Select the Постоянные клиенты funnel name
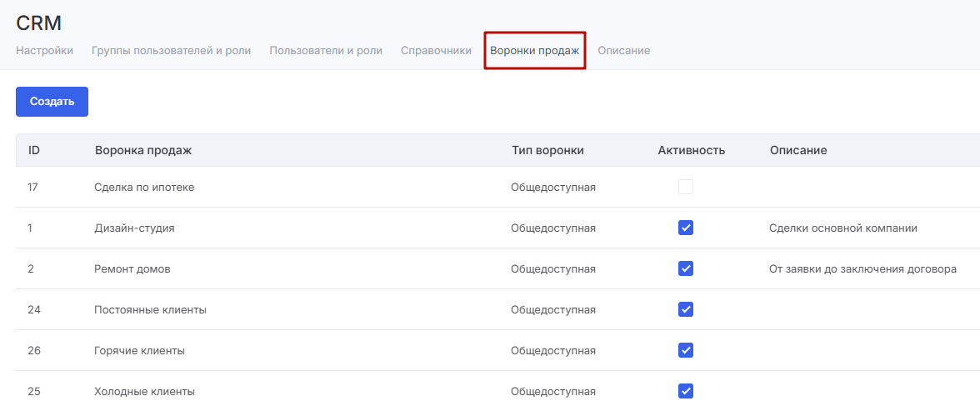The width and height of the screenshot is (980, 411). pos(150,310)
